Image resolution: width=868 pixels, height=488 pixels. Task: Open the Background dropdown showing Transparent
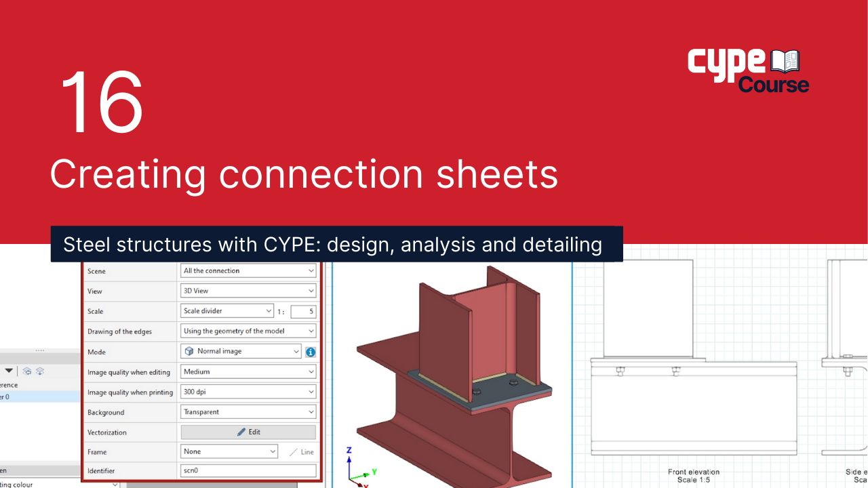click(x=249, y=412)
